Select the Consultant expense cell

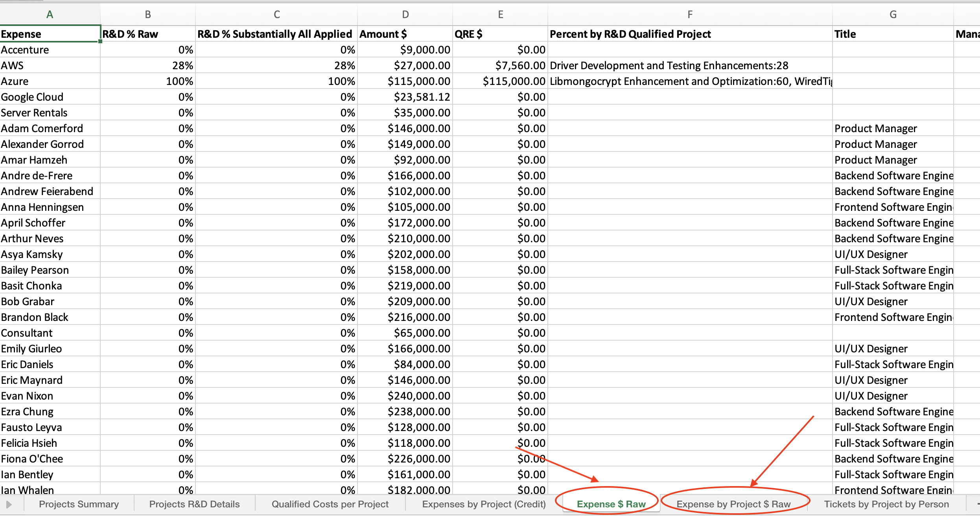50,333
